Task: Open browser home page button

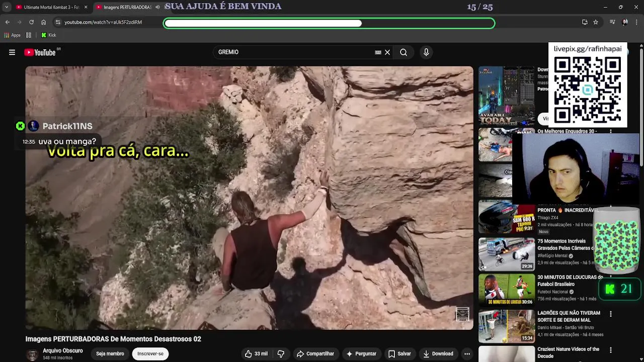Action: tap(43, 22)
